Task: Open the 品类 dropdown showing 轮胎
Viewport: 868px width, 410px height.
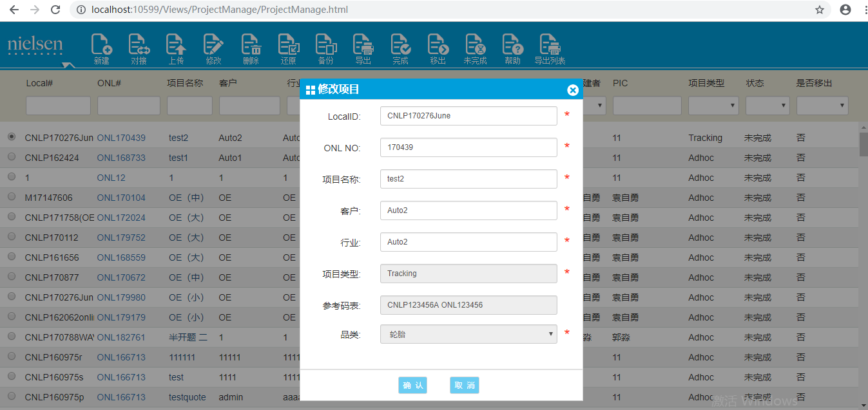Action: (468, 334)
